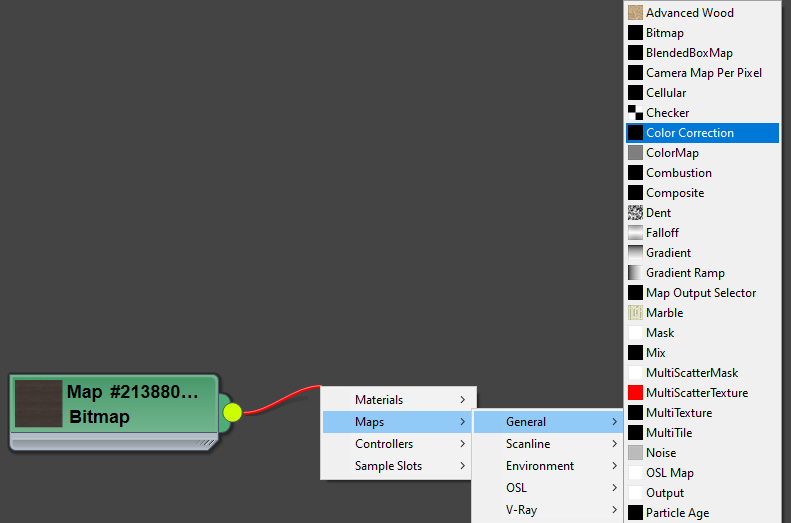Image resolution: width=791 pixels, height=523 pixels.
Task: Open the Maps submenu
Action: 397,422
